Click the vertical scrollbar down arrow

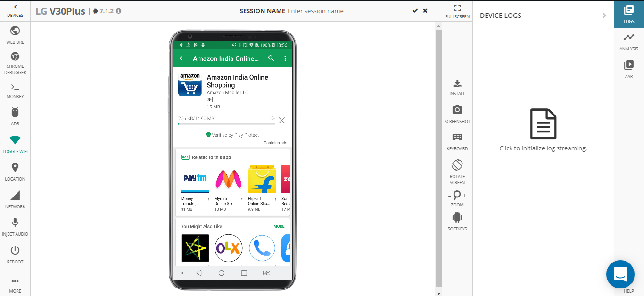tap(439, 293)
